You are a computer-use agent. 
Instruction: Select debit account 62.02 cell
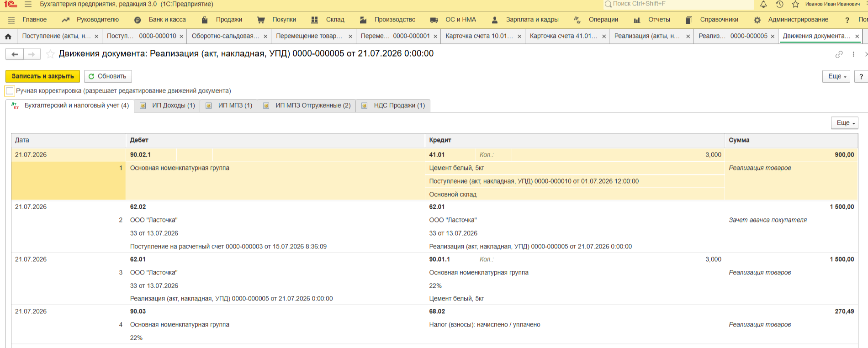[x=138, y=207]
